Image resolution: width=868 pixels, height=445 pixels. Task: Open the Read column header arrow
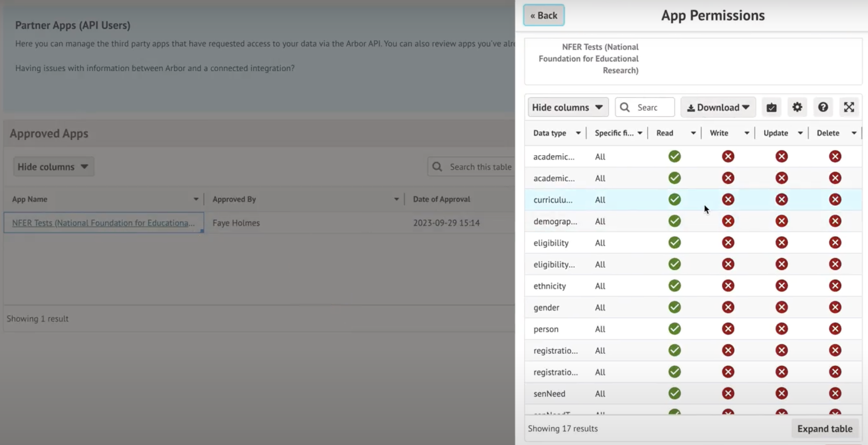tap(693, 133)
